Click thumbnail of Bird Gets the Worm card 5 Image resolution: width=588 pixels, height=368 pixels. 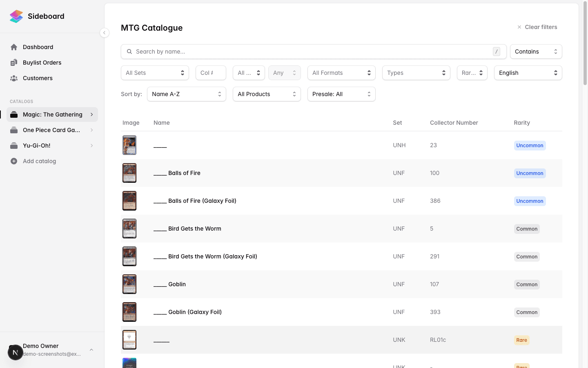(x=129, y=229)
